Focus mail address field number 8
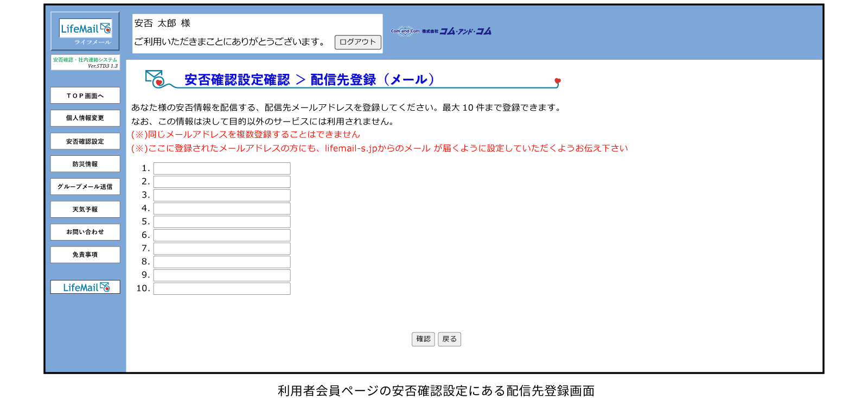Screen dimensions: 868x398 [x=222, y=262]
